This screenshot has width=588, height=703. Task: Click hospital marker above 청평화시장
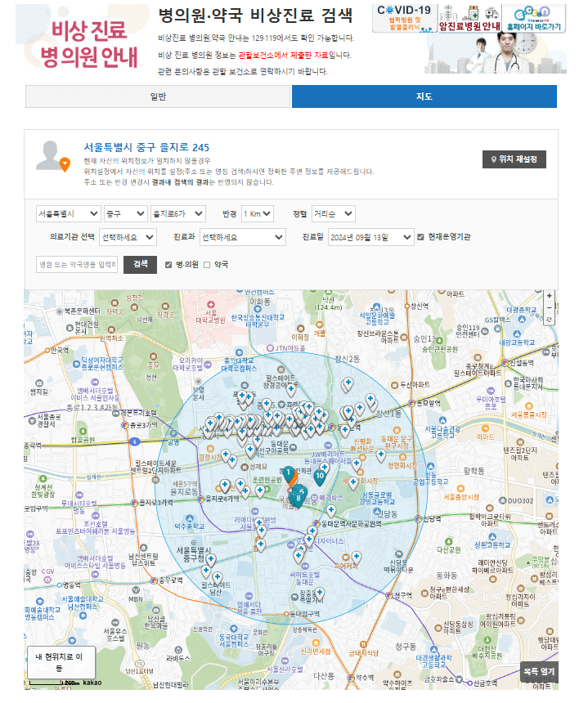381,455
